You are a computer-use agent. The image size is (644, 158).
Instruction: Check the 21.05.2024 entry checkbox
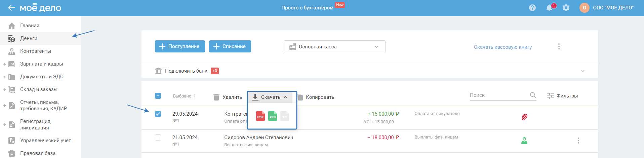(x=158, y=137)
